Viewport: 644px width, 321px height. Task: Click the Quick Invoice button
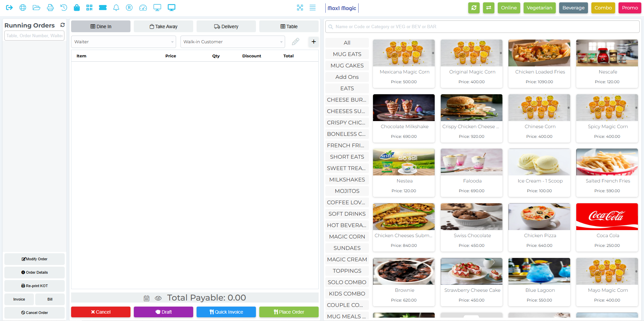click(226, 312)
